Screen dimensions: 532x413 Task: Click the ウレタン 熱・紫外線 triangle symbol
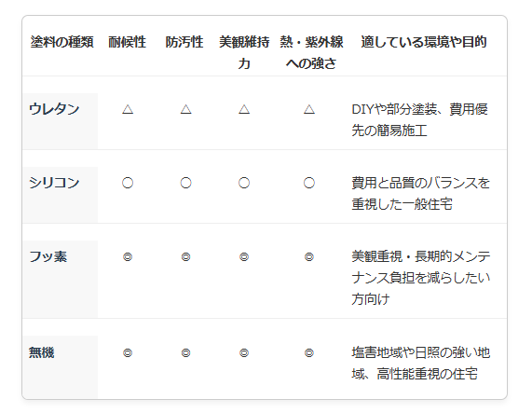click(309, 109)
